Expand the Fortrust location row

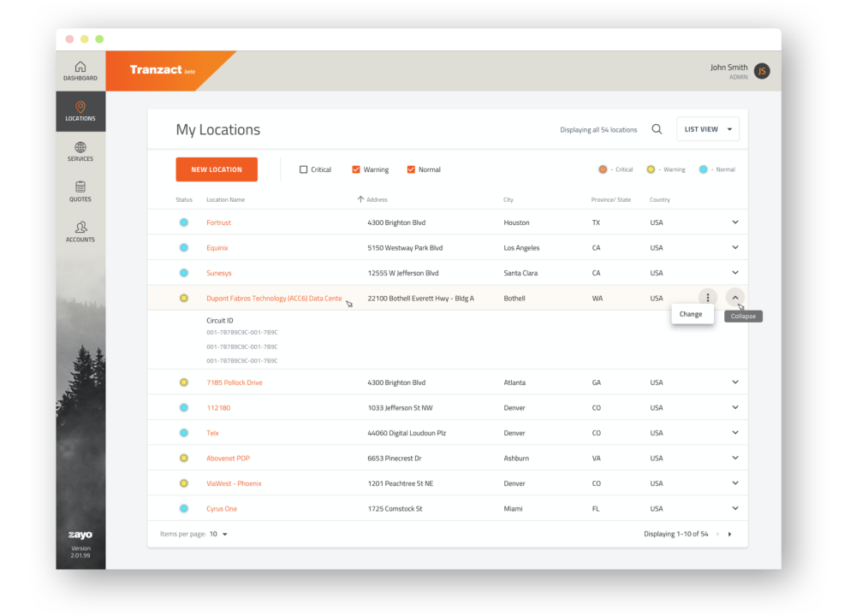click(x=734, y=222)
